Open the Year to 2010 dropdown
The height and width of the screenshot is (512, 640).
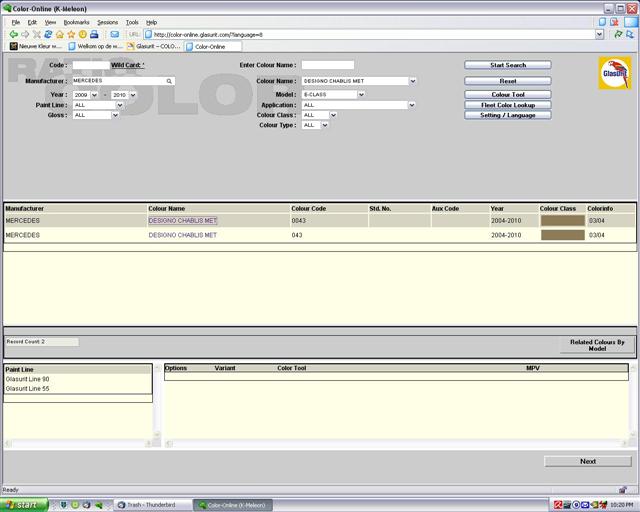[x=133, y=95]
